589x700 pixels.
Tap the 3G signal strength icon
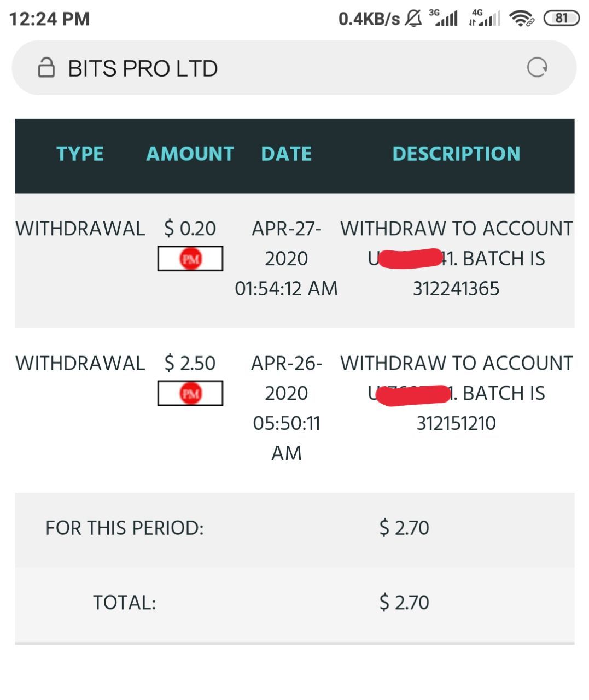point(444,18)
